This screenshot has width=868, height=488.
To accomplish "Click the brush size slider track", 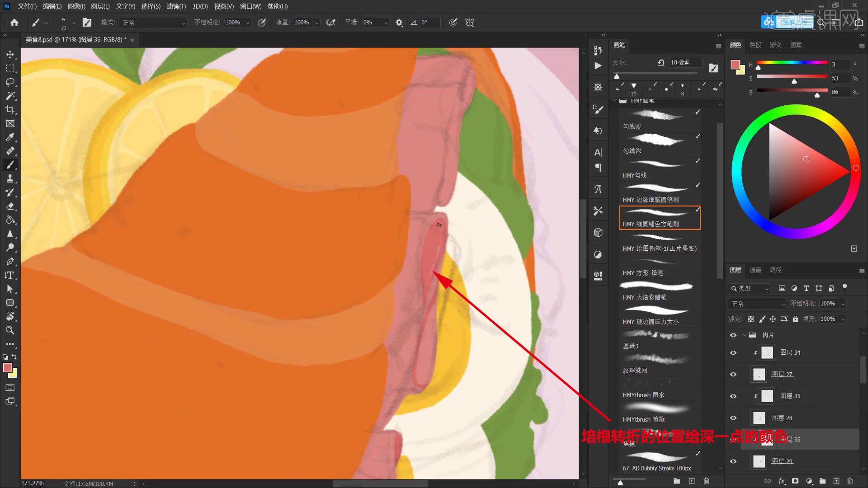I will coord(655,72).
